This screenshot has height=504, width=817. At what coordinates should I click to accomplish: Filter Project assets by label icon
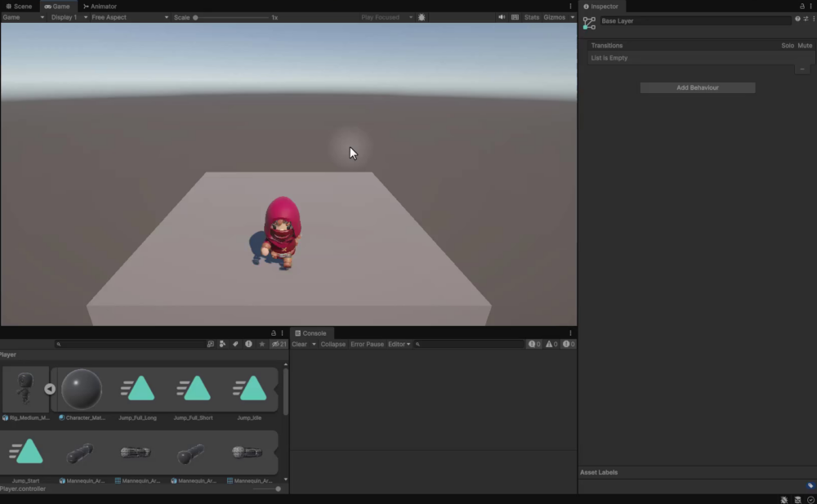click(235, 344)
